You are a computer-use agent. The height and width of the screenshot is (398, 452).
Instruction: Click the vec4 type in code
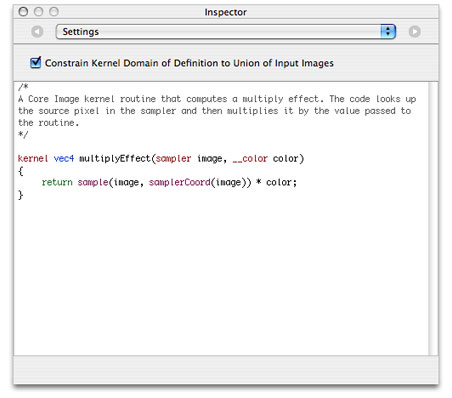[64, 158]
